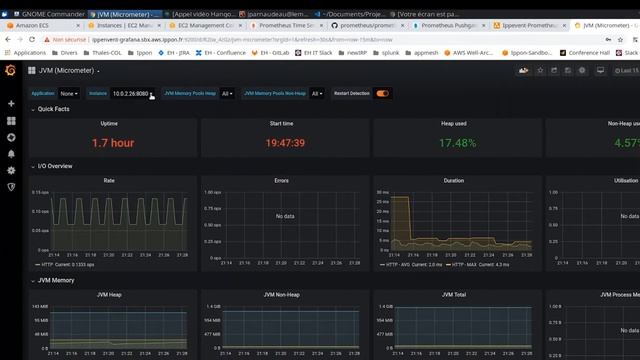
Task: Switch to the Instances EC2 browser tab
Action: 122,25
